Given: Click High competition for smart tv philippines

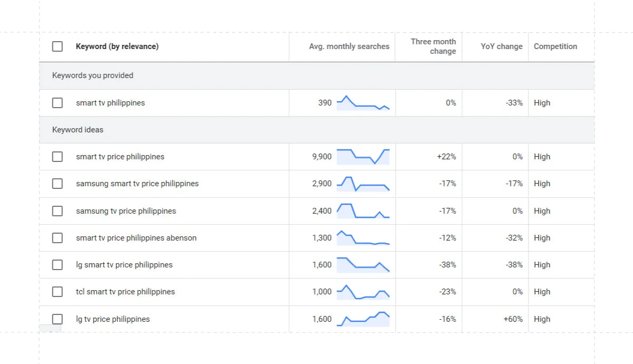Looking at the screenshot, I should coord(542,103).
